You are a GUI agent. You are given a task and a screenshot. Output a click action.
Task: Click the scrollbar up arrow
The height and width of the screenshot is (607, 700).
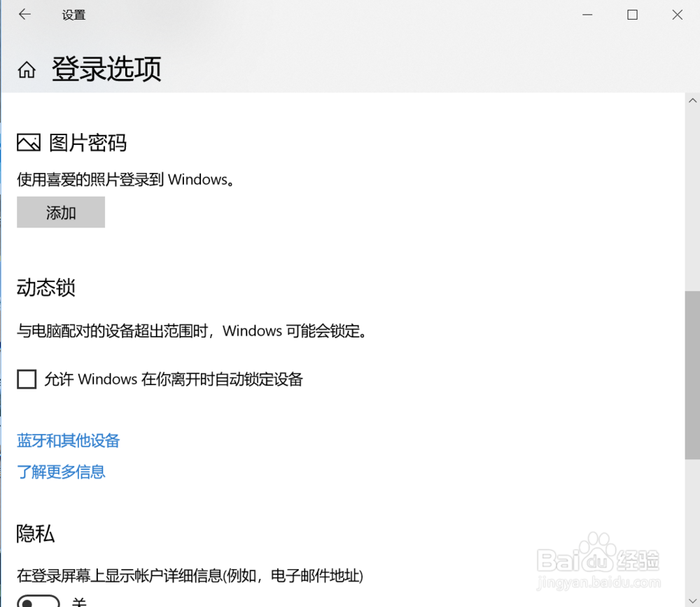(692, 101)
